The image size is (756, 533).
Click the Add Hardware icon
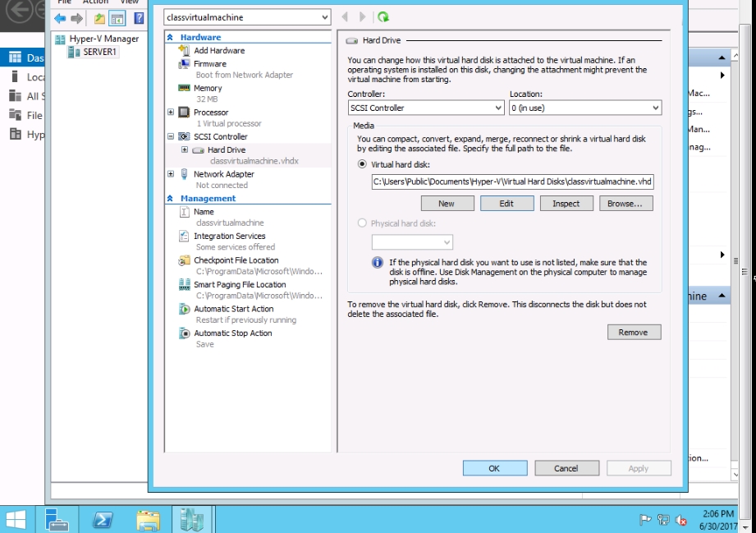click(185, 50)
